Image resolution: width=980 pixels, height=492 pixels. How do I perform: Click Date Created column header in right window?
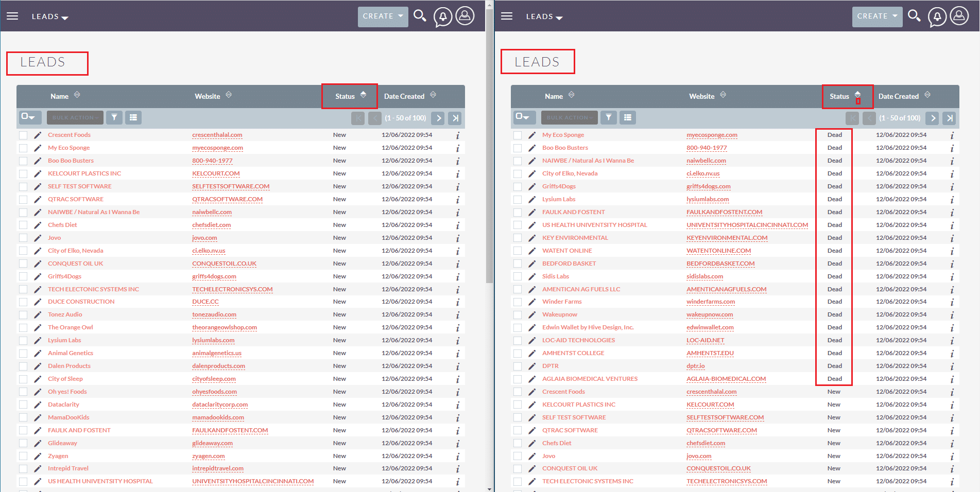[898, 96]
